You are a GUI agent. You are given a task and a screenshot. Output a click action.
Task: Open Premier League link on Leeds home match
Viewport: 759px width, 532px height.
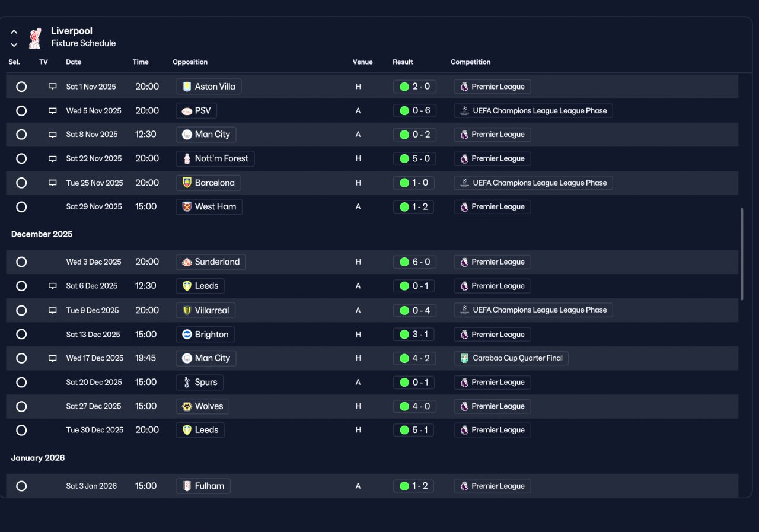(x=492, y=431)
